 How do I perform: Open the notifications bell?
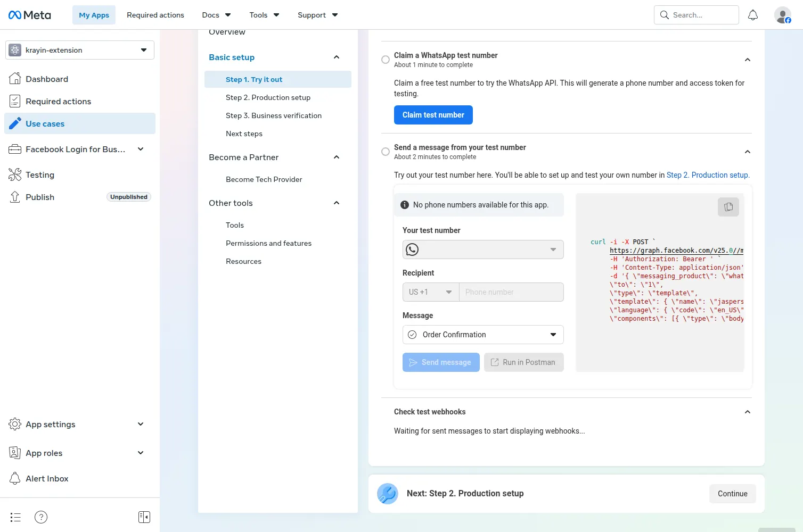[x=753, y=15]
